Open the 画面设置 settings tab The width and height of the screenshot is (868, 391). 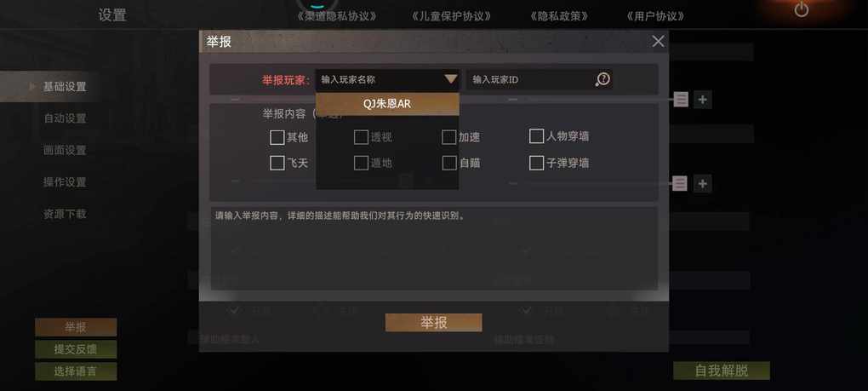pyautogui.click(x=65, y=150)
